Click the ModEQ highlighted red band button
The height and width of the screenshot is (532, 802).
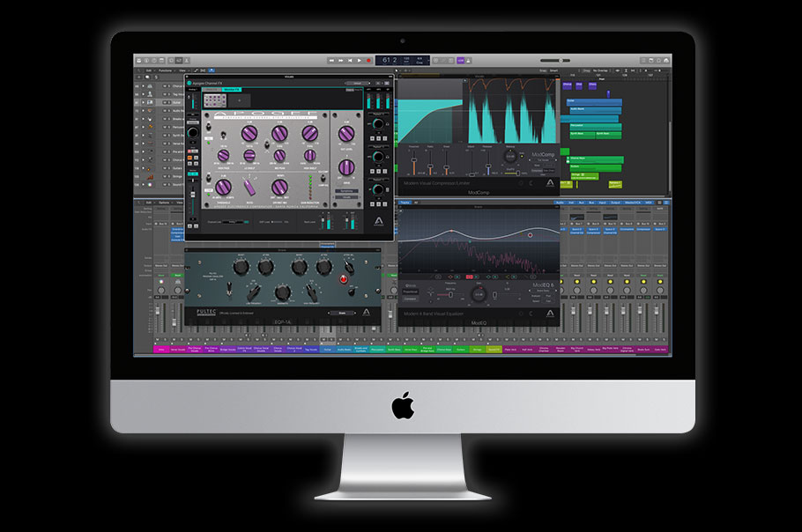point(469,277)
